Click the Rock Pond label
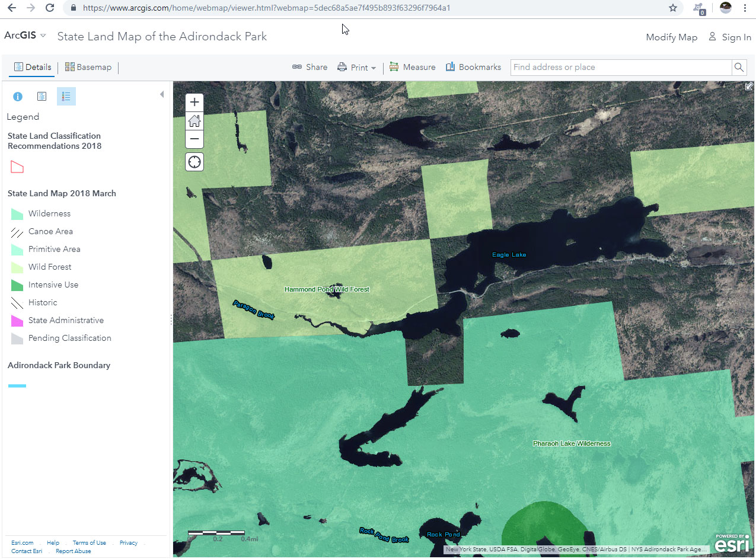 point(444,535)
